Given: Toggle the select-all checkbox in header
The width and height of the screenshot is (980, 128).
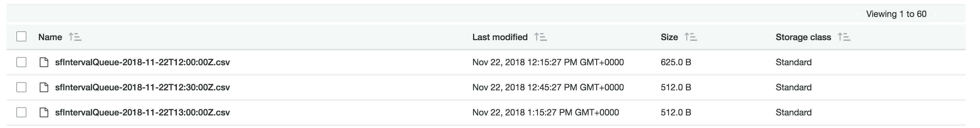Looking at the screenshot, I should coord(21,36).
